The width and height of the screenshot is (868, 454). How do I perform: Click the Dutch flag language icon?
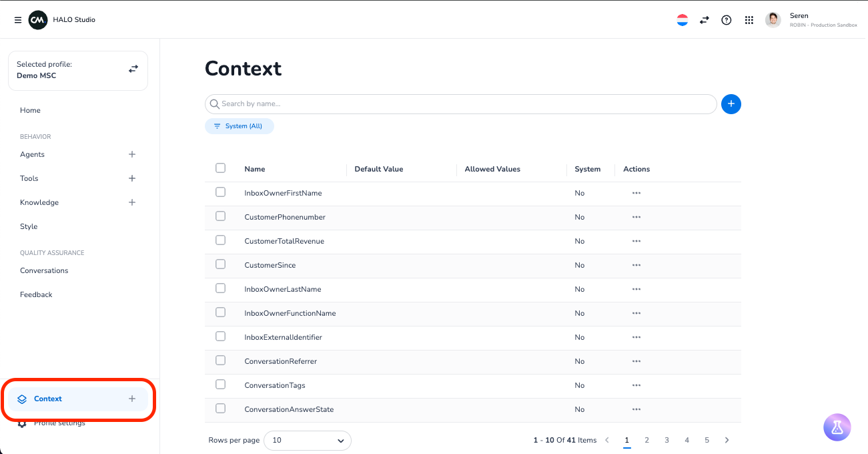[682, 20]
